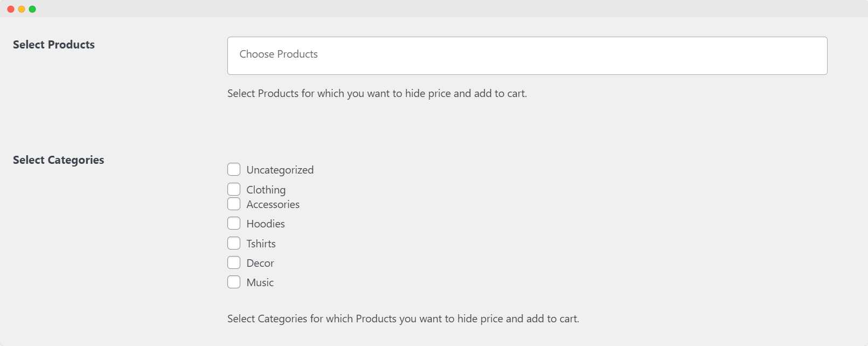868x346 pixels.
Task: Check the Tshirts checkbox
Action: [x=234, y=243]
